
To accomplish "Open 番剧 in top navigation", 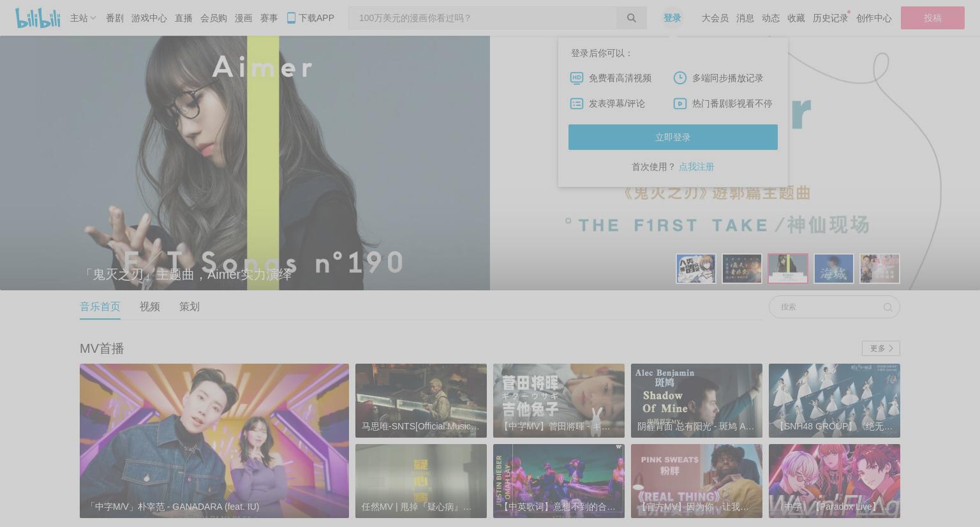I will point(115,18).
